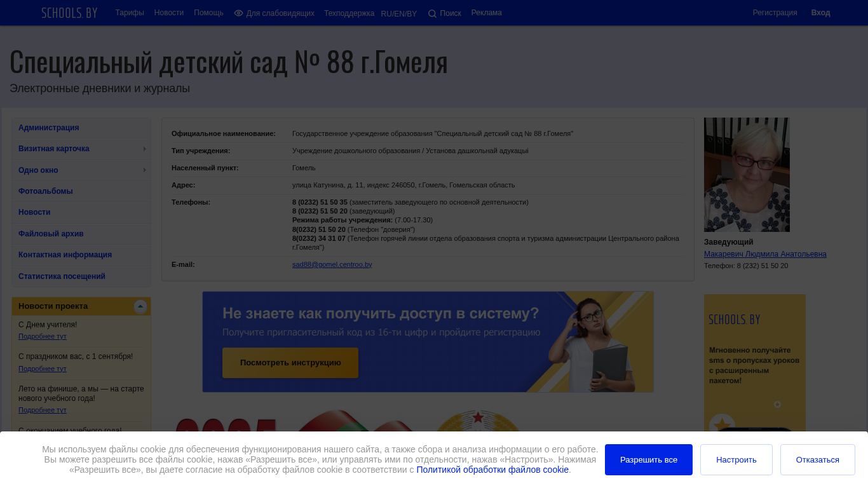Open the sad88@gomel.centroo.by email link
The width and height of the screenshot is (868, 488).
tap(332, 264)
